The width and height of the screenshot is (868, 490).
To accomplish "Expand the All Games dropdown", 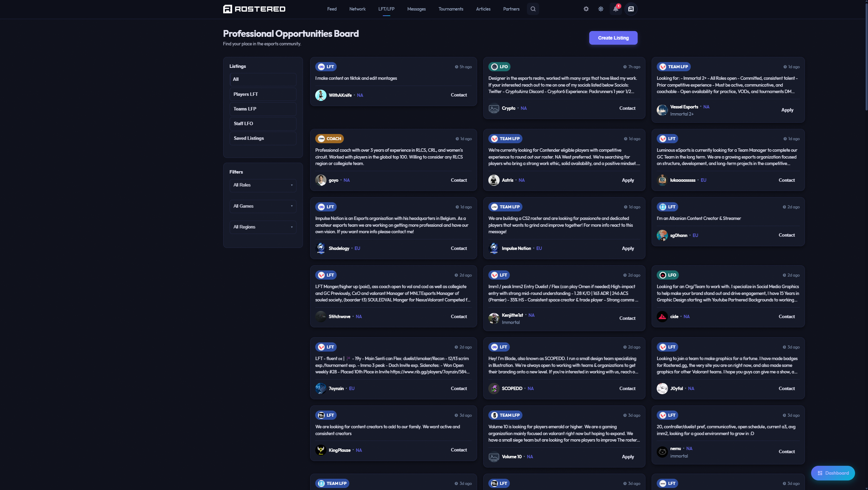I will [263, 206].
